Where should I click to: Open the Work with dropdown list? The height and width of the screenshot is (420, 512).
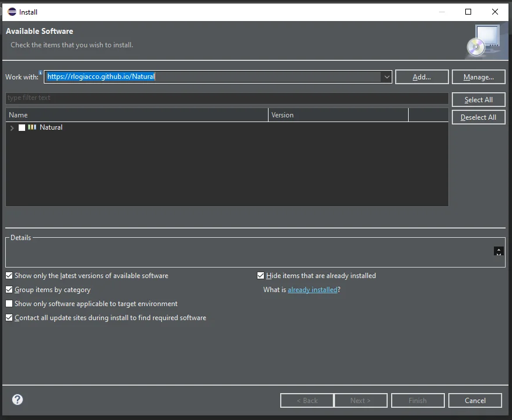pyautogui.click(x=386, y=77)
